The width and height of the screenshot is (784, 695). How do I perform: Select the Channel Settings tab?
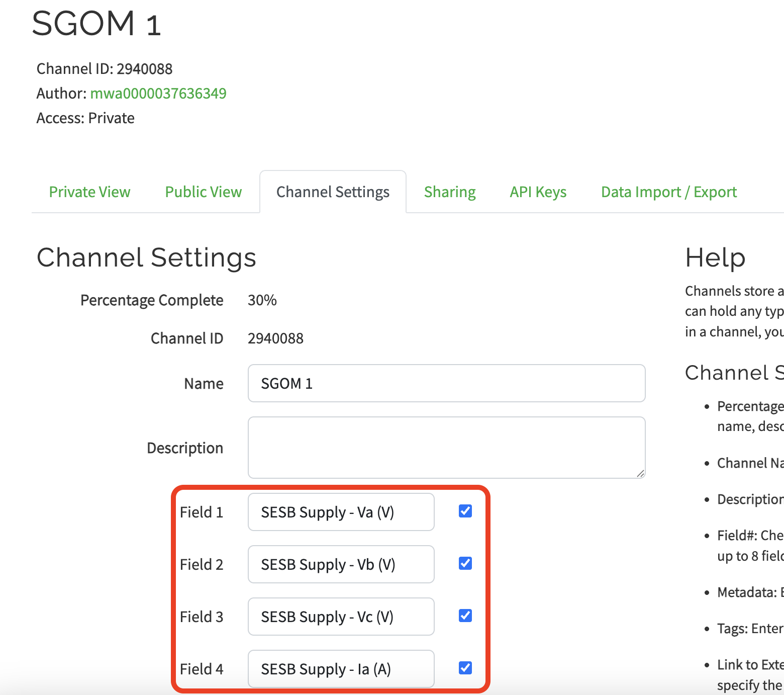pos(333,192)
